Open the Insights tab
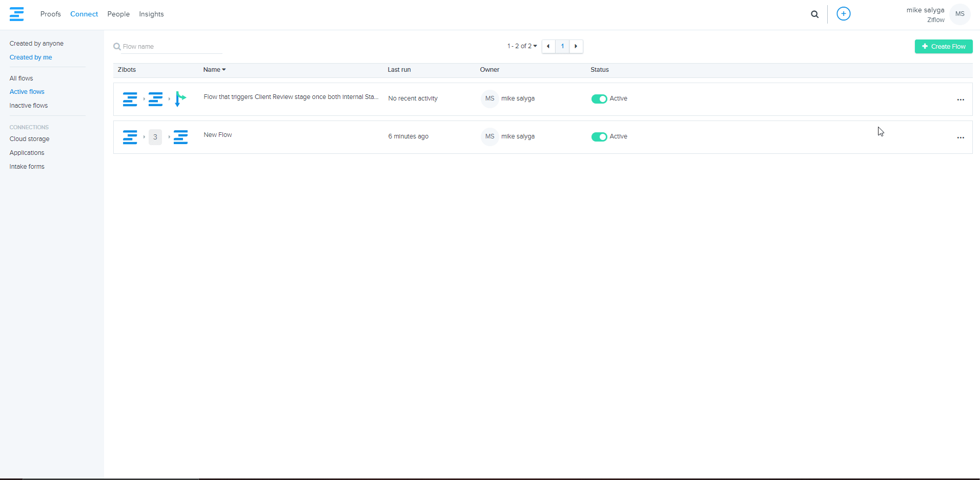Image resolution: width=980 pixels, height=480 pixels. tap(151, 14)
